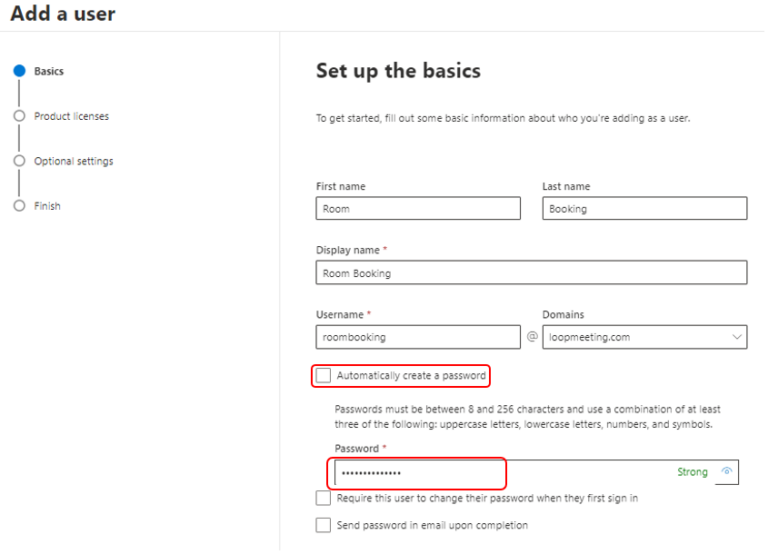The image size is (768, 554).
Task: Focus the Last name field containing Booking
Action: coord(645,208)
